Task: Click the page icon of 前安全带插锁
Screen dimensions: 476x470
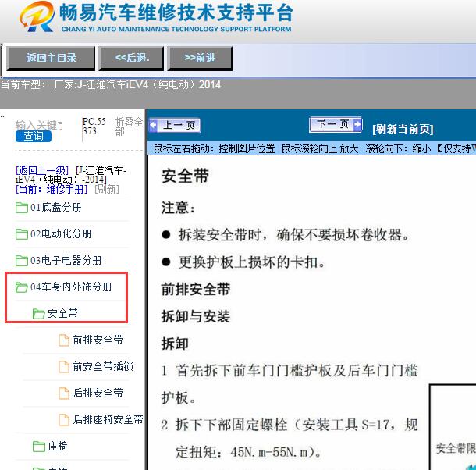Action: point(63,366)
